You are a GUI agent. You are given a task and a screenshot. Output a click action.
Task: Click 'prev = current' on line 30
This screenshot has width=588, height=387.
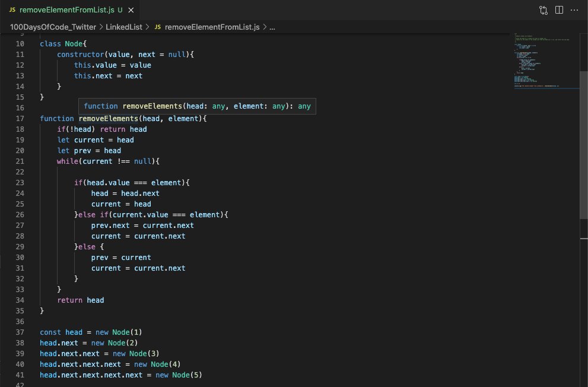(121, 258)
